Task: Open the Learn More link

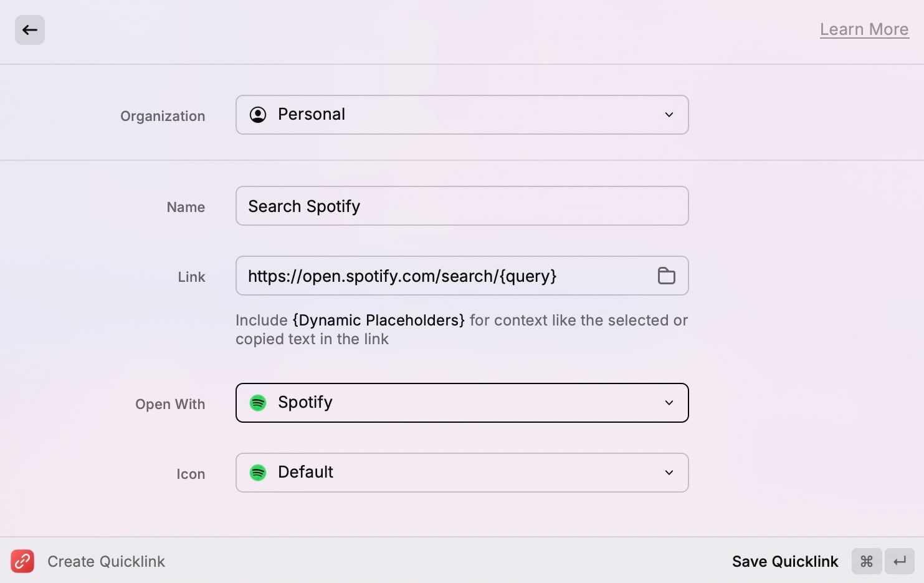Action: coord(864,29)
